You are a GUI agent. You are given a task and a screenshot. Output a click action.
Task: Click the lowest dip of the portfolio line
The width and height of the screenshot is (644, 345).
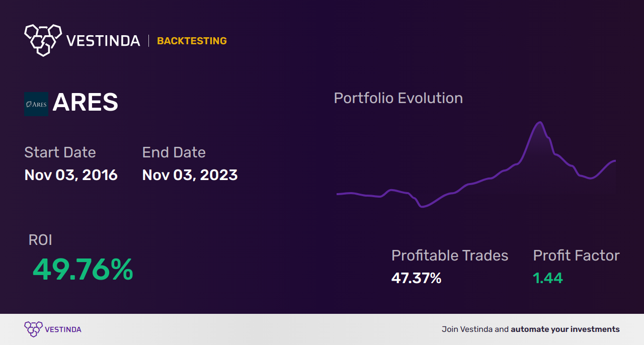(422, 206)
